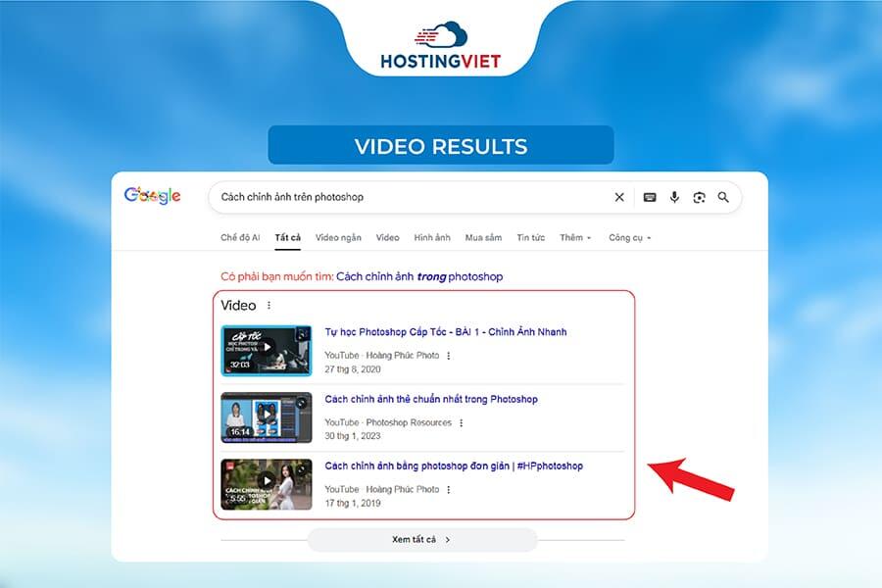Click the magnifying glass to search

tap(723, 197)
